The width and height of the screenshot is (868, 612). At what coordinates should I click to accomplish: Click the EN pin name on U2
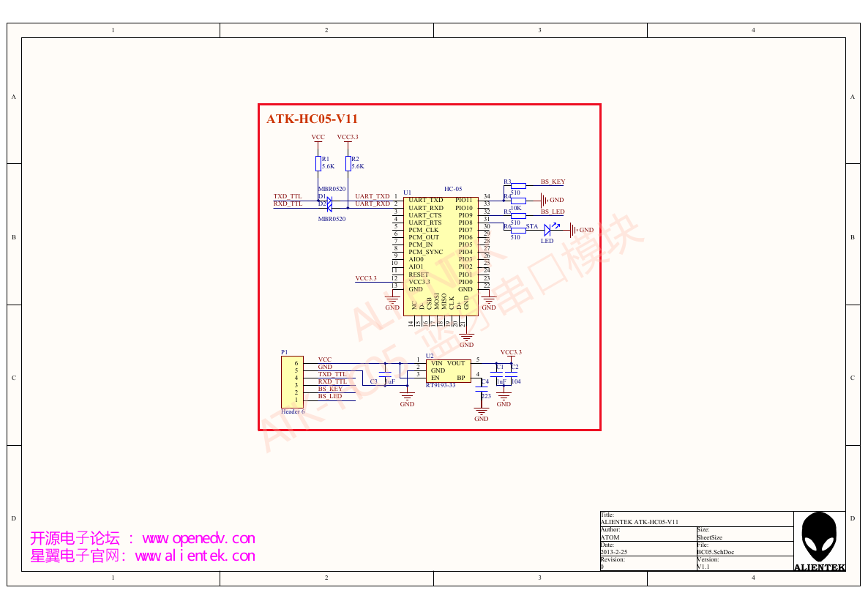pyautogui.click(x=435, y=378)
